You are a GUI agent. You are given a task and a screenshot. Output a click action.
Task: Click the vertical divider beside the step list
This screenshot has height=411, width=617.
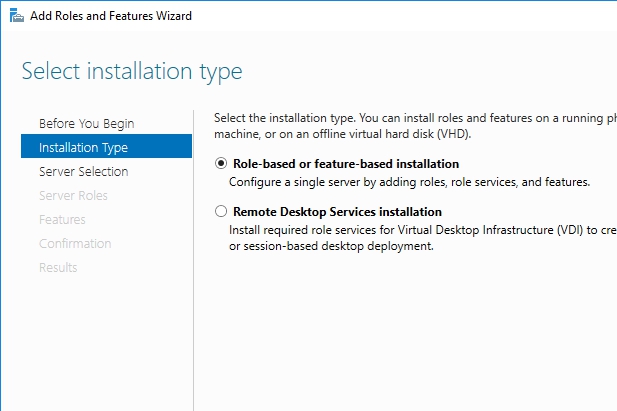193,260
